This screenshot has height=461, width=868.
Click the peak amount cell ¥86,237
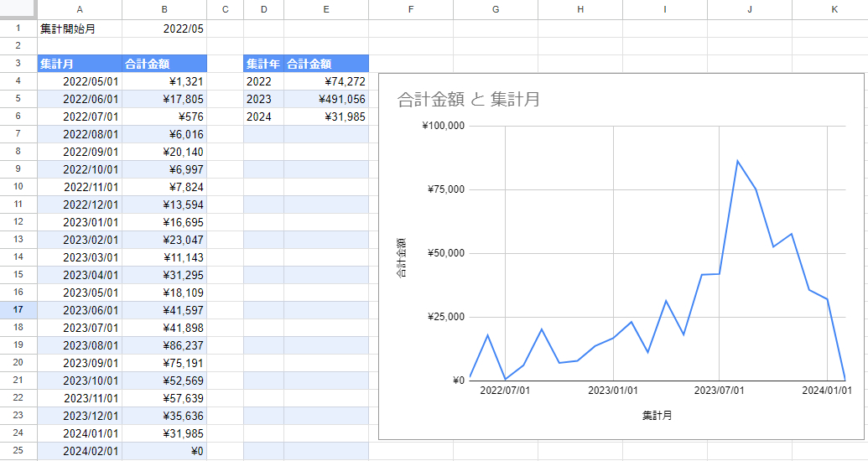pyautogui.click(x=164, y=345)
